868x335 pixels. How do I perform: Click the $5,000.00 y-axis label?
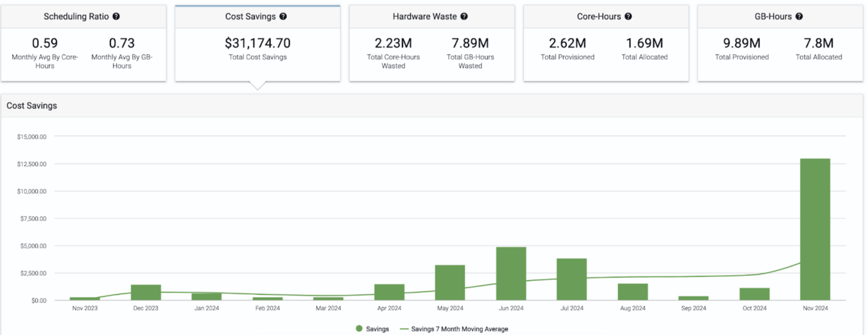(33, 246)
